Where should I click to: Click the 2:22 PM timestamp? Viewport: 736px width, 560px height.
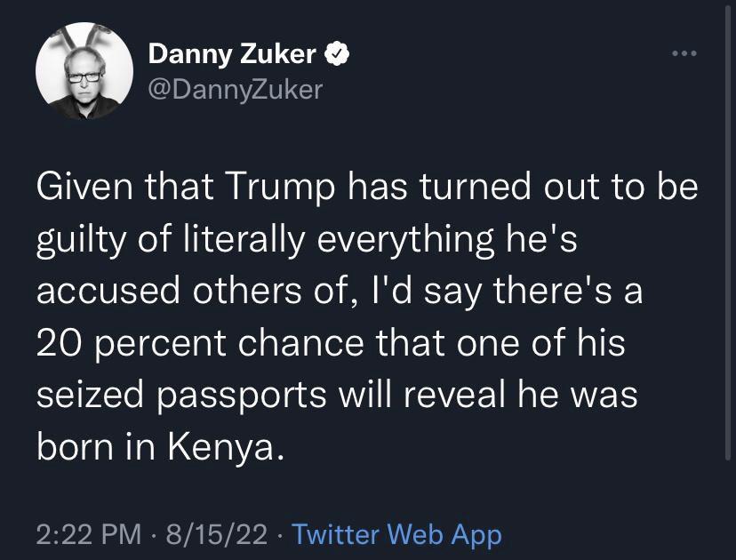[x=89, y=534]
